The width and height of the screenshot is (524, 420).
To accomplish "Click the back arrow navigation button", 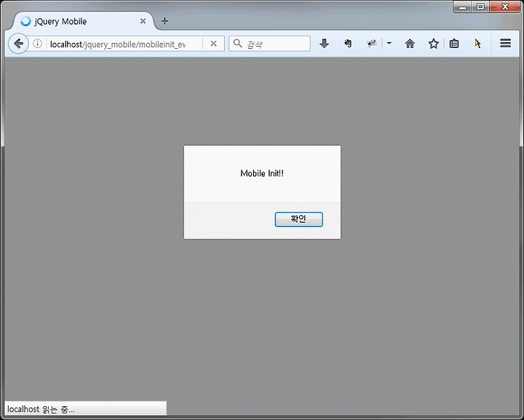I will tap(18, 44).
